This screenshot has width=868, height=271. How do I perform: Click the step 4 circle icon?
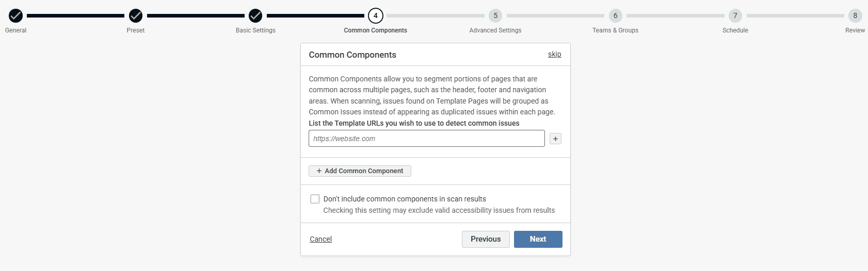pos(376,16)
